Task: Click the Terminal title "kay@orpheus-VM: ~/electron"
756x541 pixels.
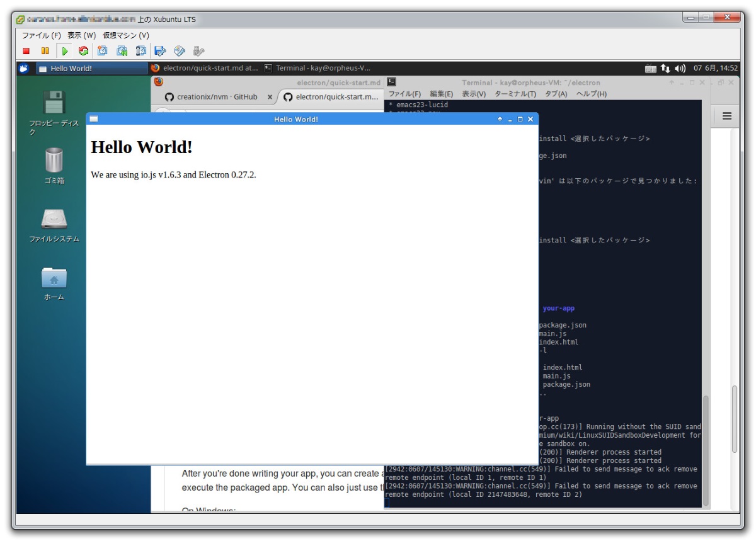Action: (531, 83)
